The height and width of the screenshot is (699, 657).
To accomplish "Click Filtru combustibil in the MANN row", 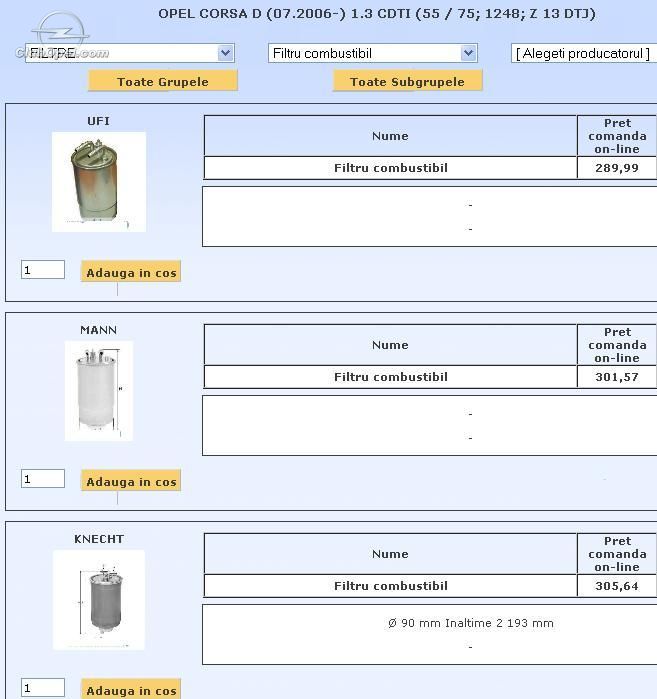I will [x=390, y=377].
